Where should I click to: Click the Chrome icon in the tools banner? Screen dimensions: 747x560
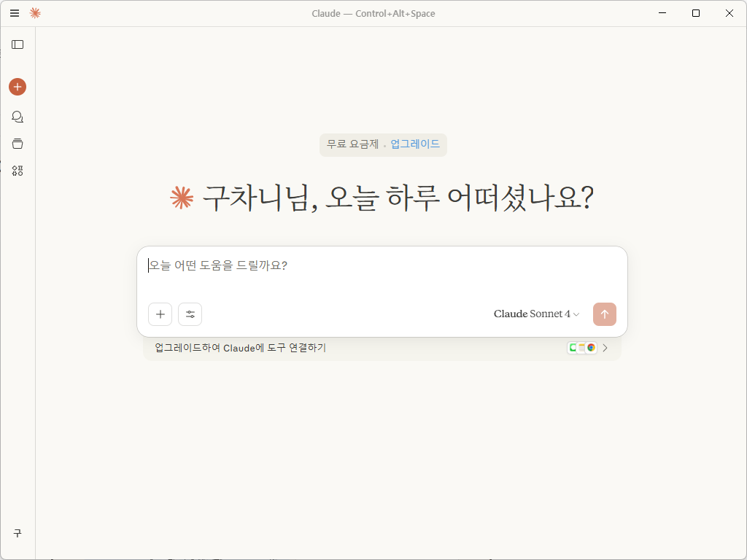[x=591, y=348]
